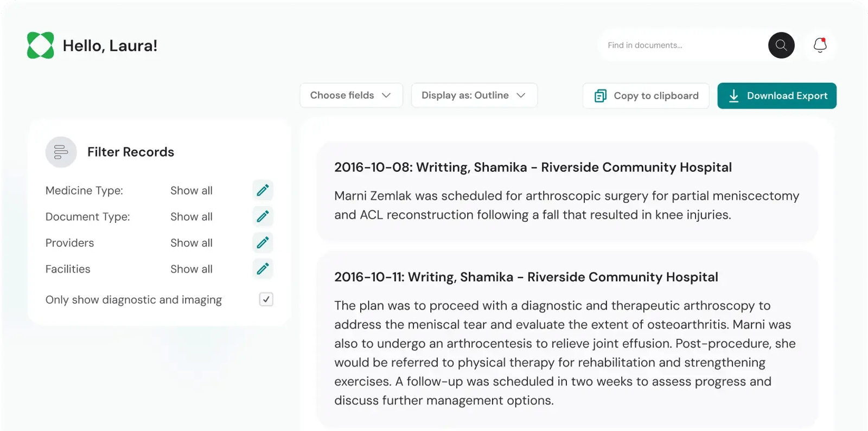868x431 pixels.
Task: Toggle Only show diagnostic and imaging checkbox
Action: tap(266, 299)
